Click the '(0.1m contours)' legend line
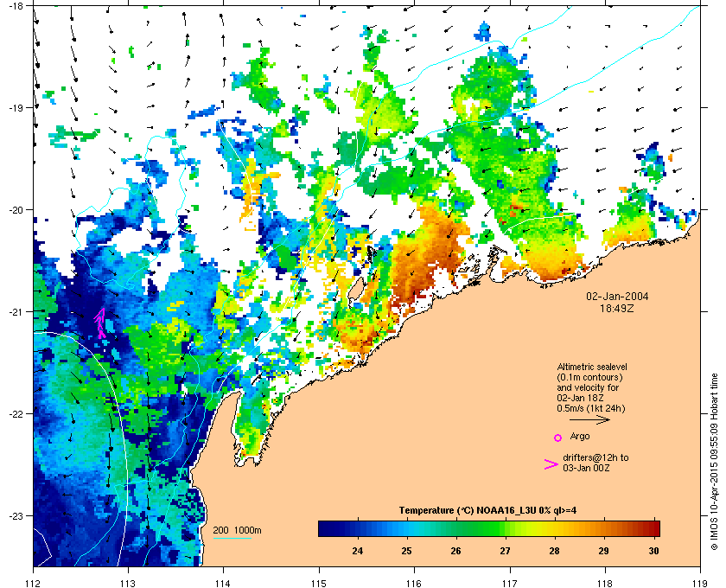Image resolution: width=726 pixels, height=588 pixels. tap(589, 377)
